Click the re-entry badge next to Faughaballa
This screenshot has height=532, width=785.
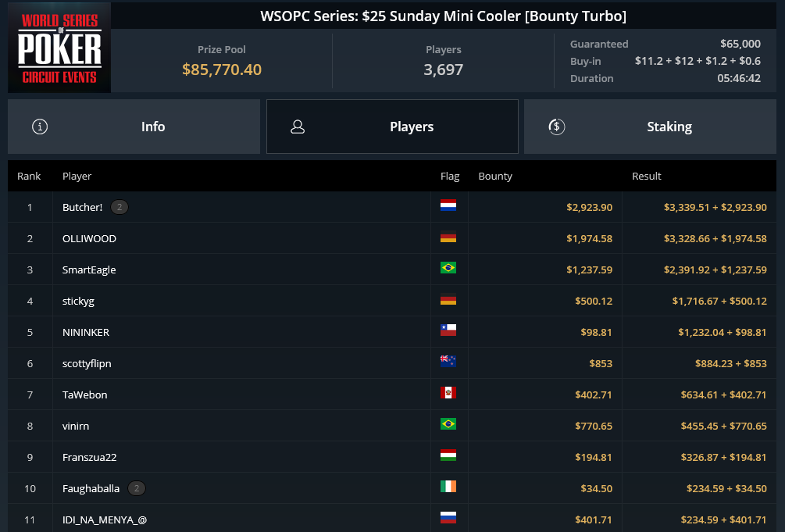(x=137, y=488)
